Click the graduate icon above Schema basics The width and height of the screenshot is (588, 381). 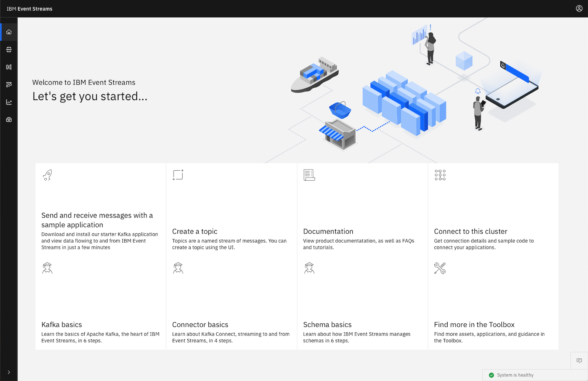(309, 268)
